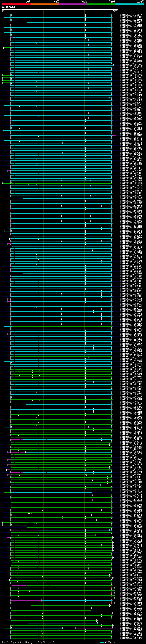This screenshot has width=146, height=644.
Task: Click the UniRef100_Q2I164 label
Action: (131, 48)
